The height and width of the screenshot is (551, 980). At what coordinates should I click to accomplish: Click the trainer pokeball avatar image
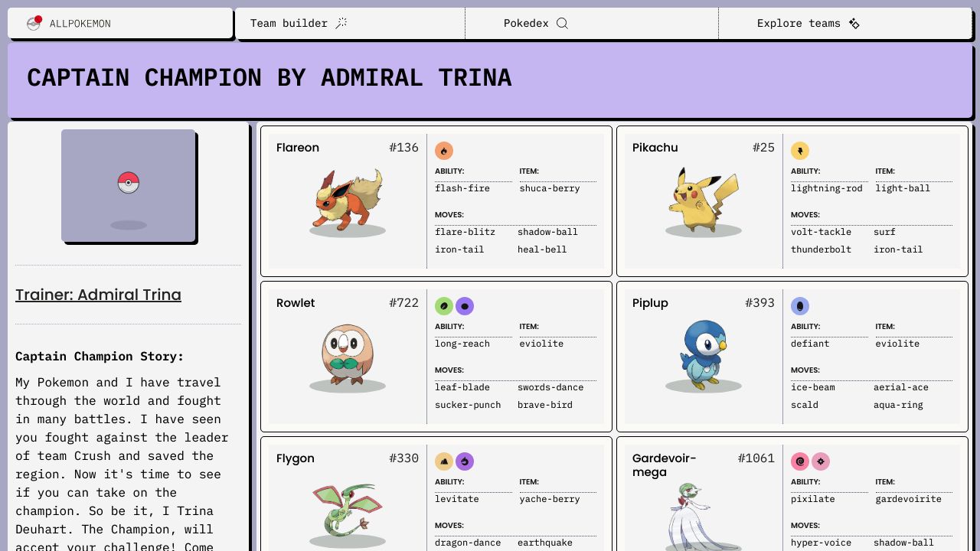pyautogui.click(x=128, y=185)
